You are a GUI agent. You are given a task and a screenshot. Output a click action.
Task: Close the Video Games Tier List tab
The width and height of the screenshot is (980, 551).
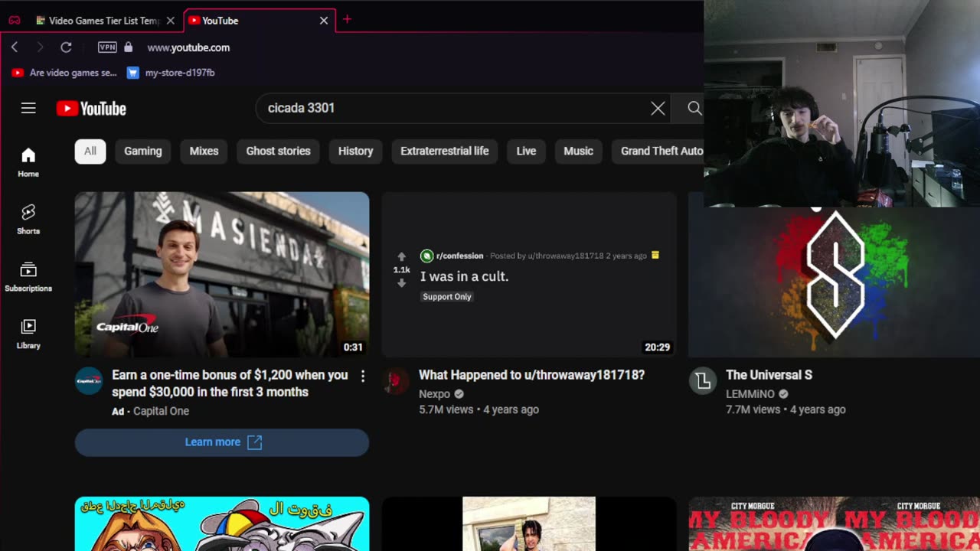171,21
